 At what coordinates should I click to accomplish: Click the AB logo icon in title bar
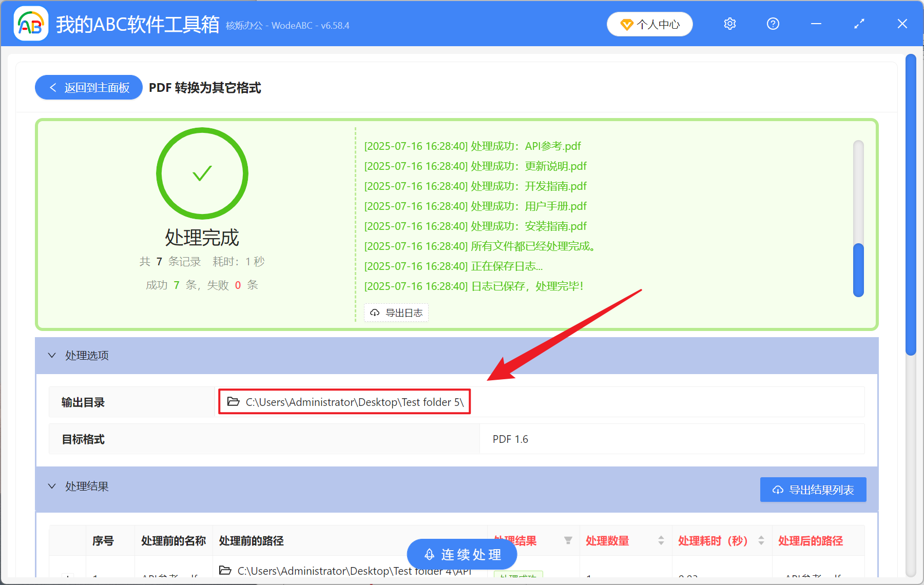(31, 24)
